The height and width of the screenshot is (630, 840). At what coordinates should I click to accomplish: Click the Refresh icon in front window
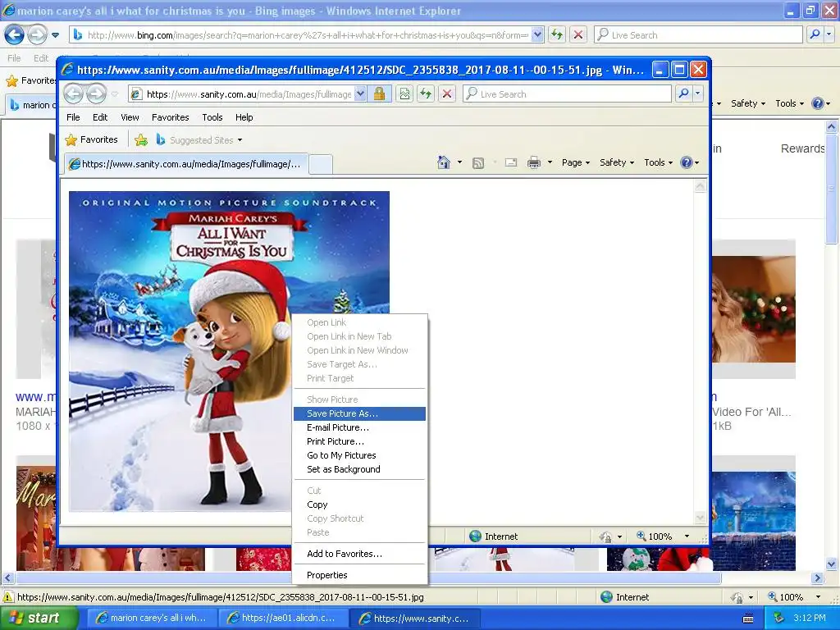[426, 94]
